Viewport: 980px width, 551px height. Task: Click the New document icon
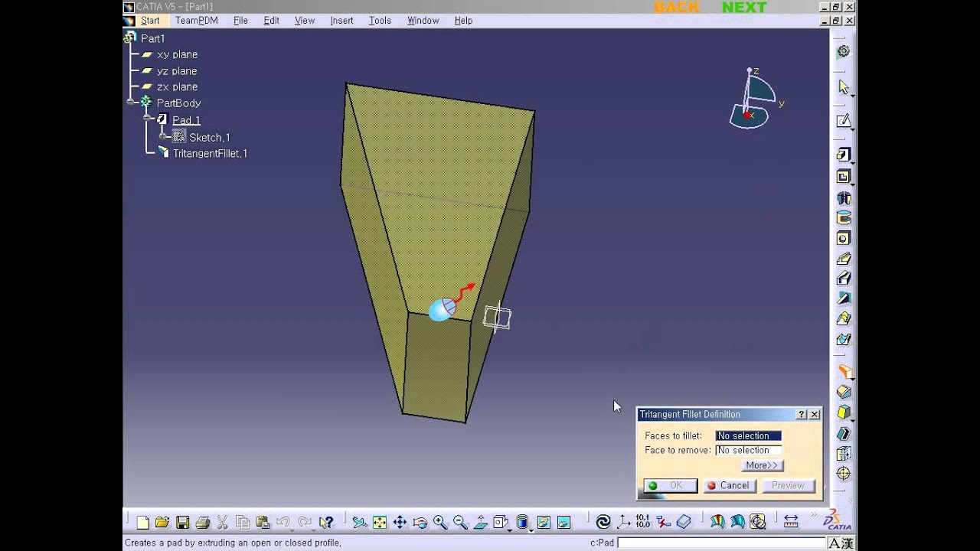(142, 523)
